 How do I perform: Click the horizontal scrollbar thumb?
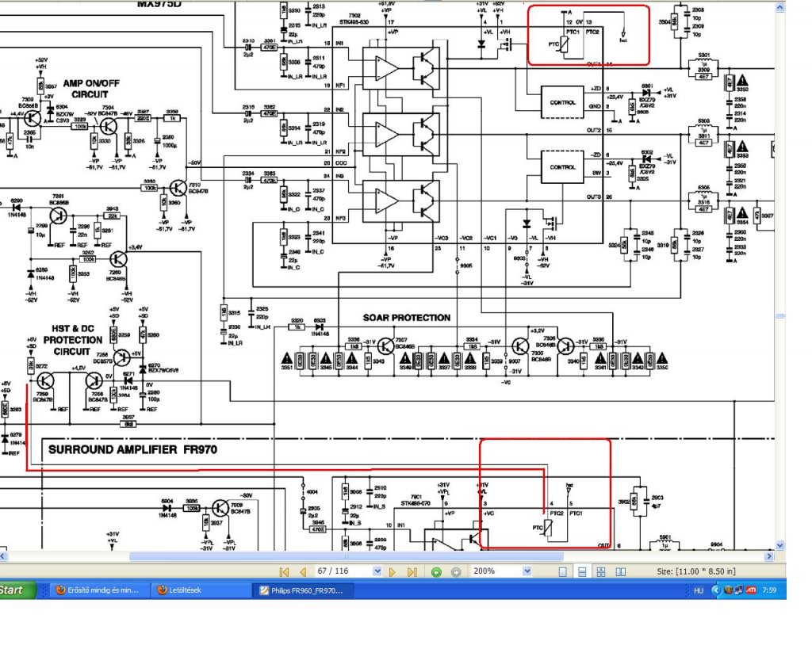(346, 556)
